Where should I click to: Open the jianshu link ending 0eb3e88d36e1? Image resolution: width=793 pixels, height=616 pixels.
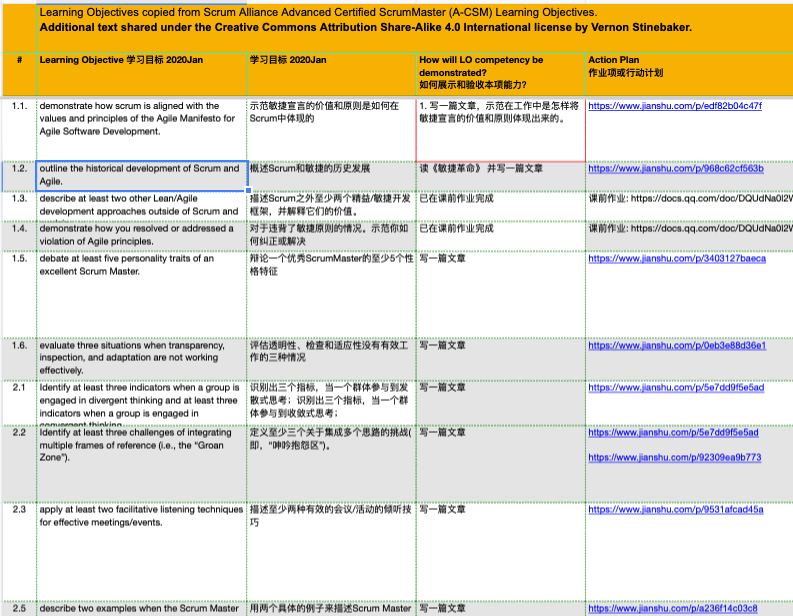click(x=677, y=345)
